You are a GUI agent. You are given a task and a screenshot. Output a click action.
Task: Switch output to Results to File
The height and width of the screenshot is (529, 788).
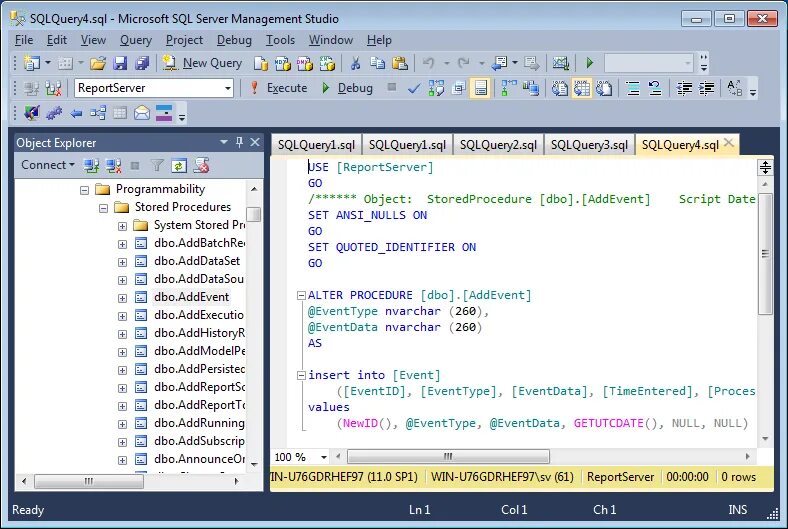[x=604, y=88]
